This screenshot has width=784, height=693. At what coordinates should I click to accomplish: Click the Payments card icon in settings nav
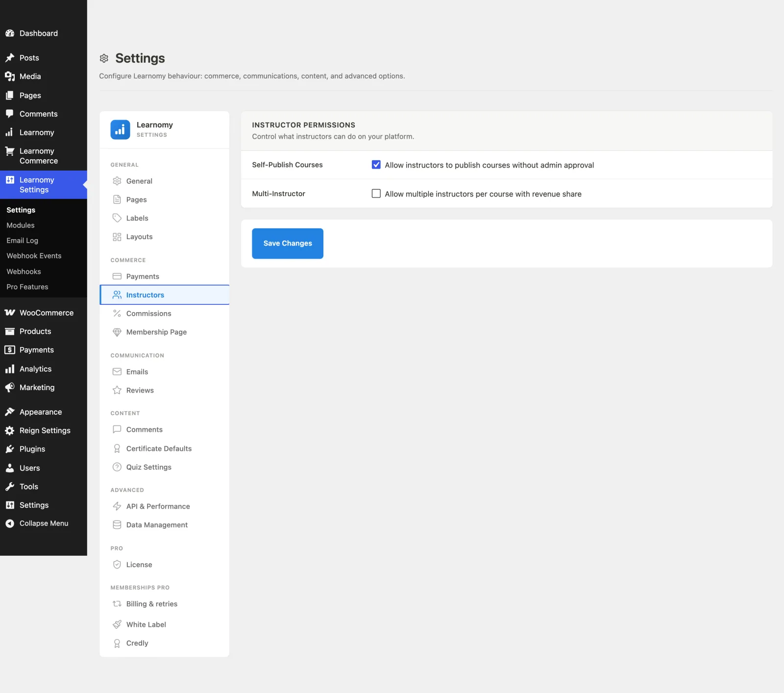117,276
